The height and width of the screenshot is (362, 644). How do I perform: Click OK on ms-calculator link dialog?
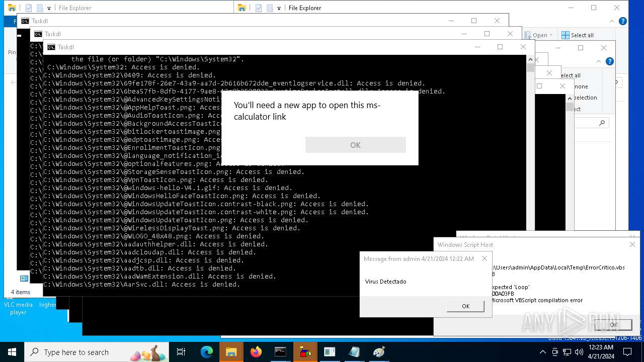click(x=355, y=145)
